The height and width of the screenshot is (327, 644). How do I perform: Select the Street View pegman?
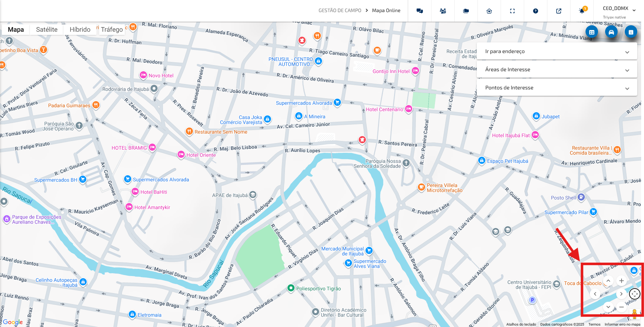634,314
